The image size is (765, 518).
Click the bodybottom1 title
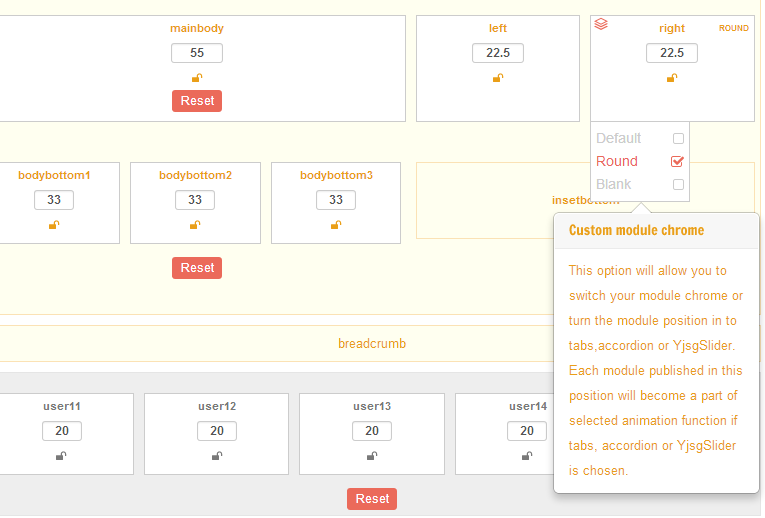tap(54, 175)
